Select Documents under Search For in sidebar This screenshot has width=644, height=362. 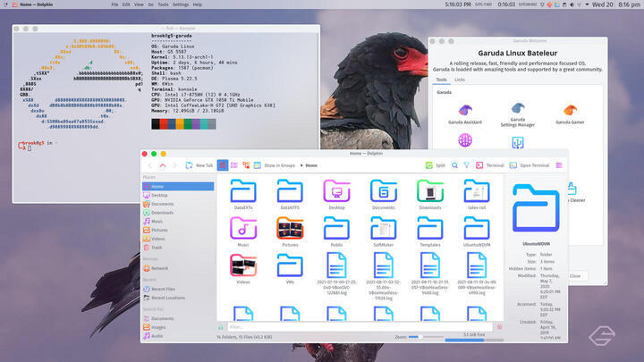[178, 318]
